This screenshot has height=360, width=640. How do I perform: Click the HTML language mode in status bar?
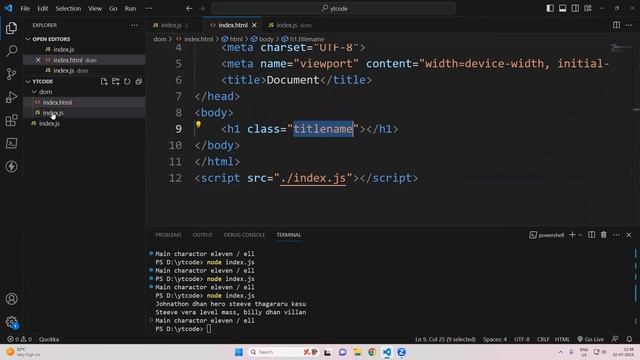(x=562, y=340)
